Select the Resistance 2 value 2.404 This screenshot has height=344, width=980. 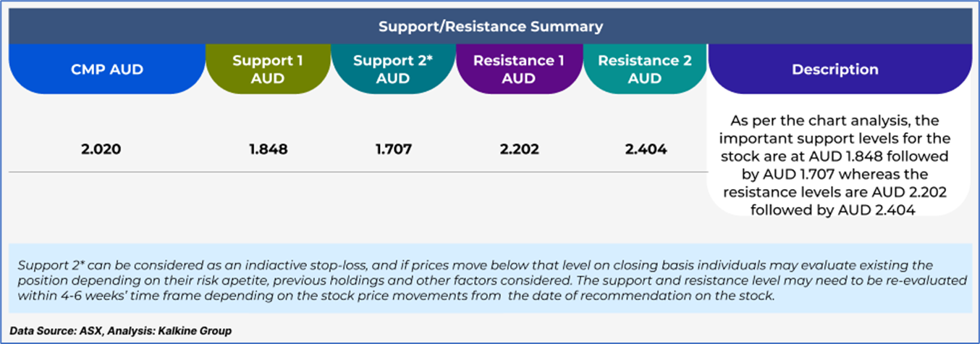[644, 150]
